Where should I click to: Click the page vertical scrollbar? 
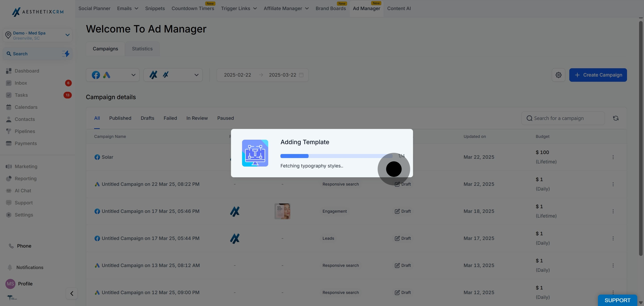pyautogui.click(x=640, y=138)
